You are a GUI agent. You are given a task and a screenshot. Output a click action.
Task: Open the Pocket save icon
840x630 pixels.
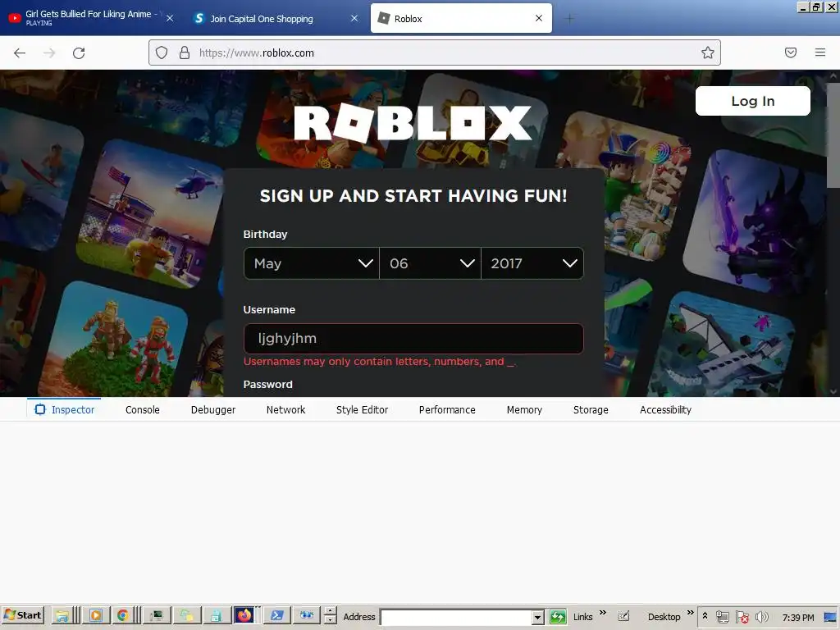(x=791, y=52)
